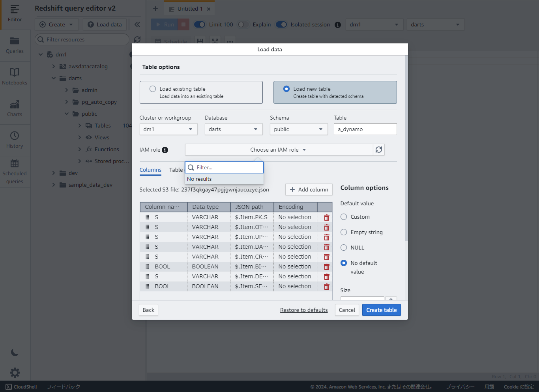Delete the $.Item.SE BOOL column row
This screenshot has width=539, height=392.
click(x=327, y=286)
